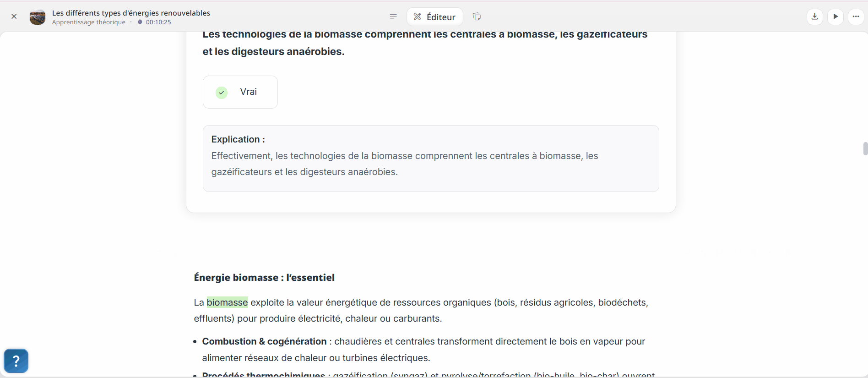
Task: Open the help question mark button
Action: point(16,361)
